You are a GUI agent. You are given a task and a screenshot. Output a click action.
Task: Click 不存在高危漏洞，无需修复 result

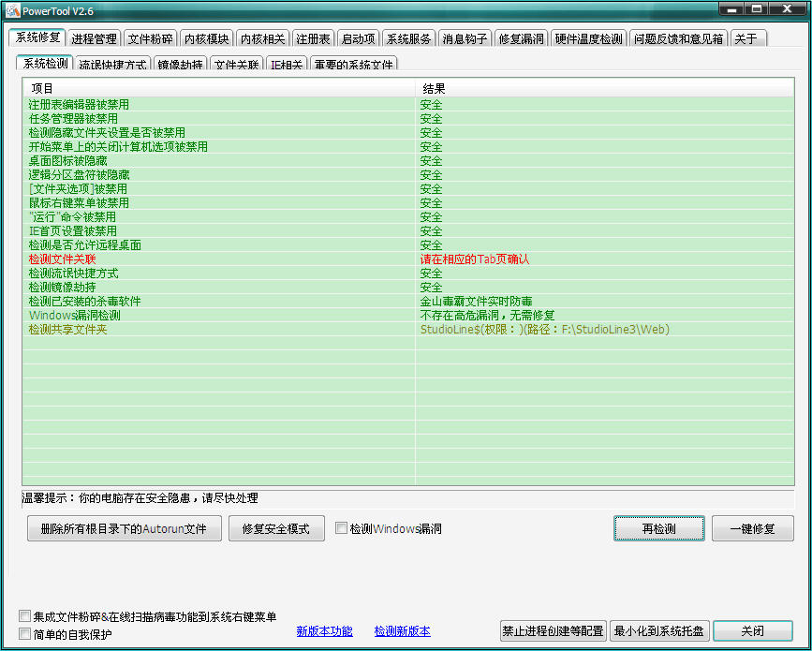pos(487,315)
